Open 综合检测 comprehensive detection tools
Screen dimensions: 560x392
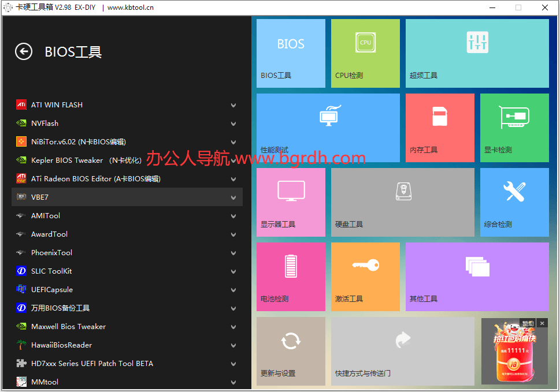(513, 202)
